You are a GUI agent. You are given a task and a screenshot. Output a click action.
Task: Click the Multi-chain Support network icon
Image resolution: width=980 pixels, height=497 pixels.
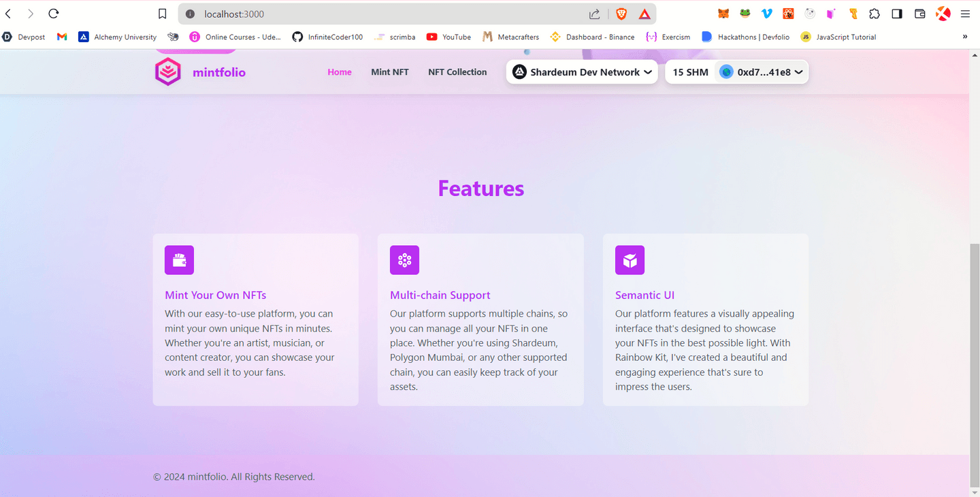point(404,260)
